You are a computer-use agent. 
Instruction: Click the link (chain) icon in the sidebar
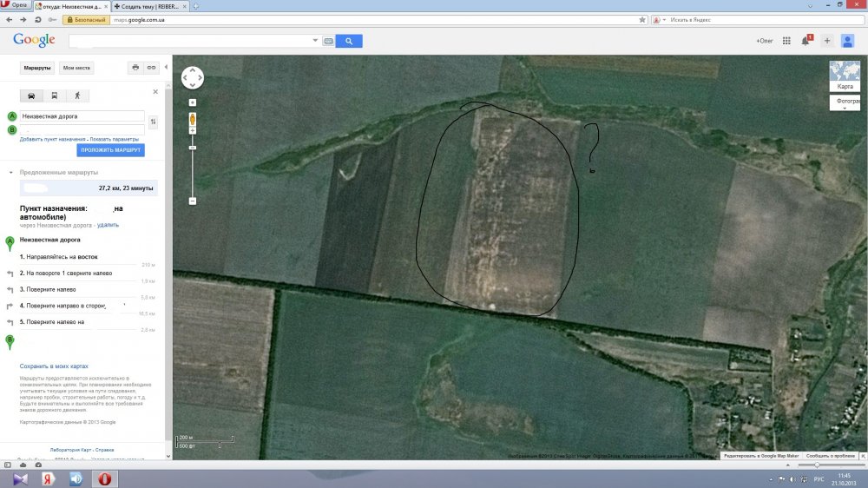coord(151,68)
